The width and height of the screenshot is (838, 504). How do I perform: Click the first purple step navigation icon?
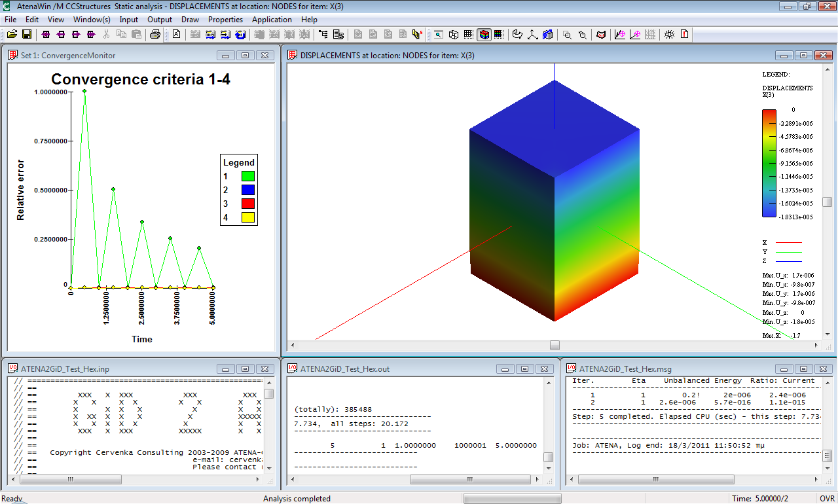(46, 34)
